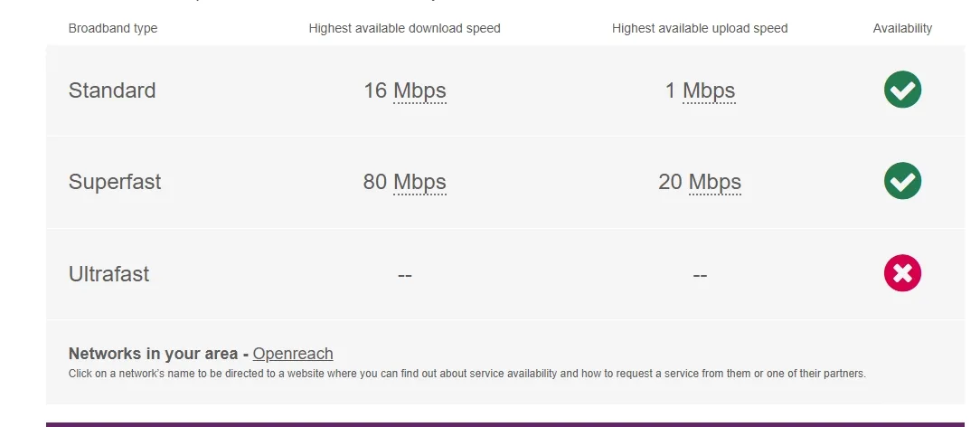Select the Ultrafast broadband type label
980x427 pixels.
point(108,274)
